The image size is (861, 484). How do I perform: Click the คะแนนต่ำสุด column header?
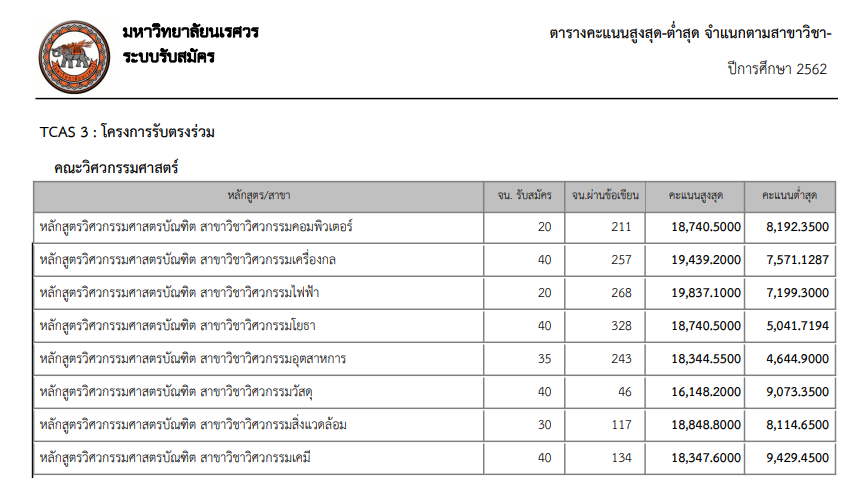coord(790,194)
